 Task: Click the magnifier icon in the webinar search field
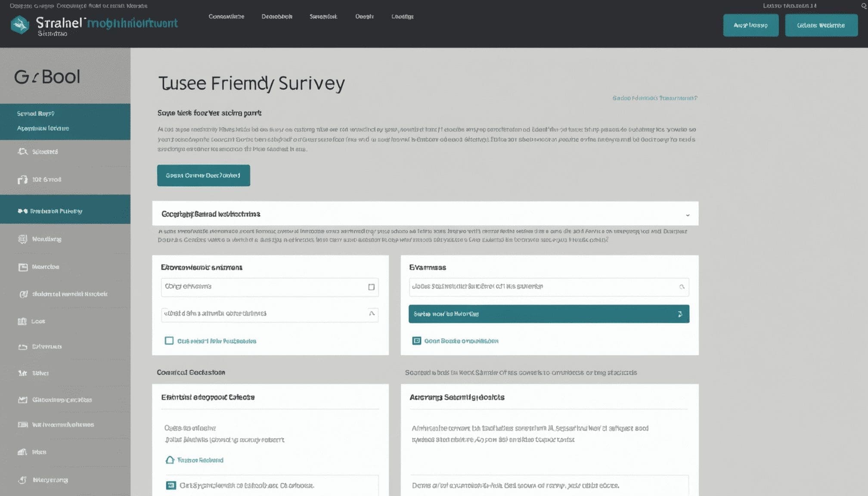(682, 287)
